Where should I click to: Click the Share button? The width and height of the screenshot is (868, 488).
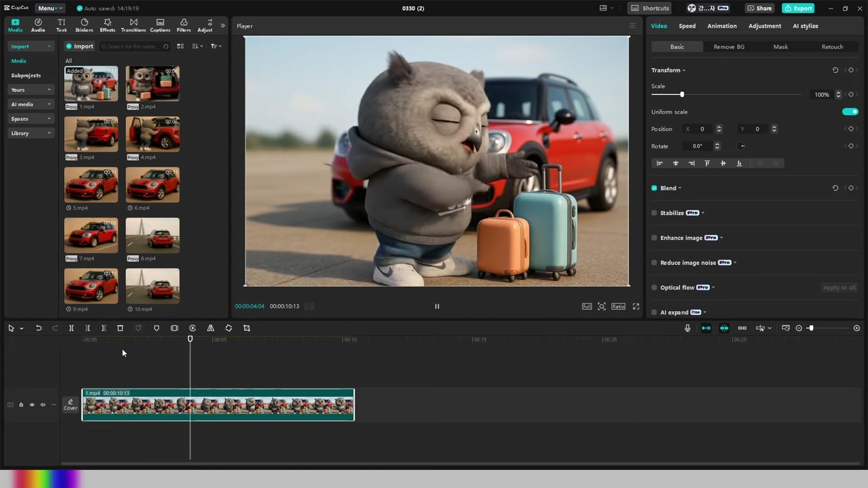759,8
